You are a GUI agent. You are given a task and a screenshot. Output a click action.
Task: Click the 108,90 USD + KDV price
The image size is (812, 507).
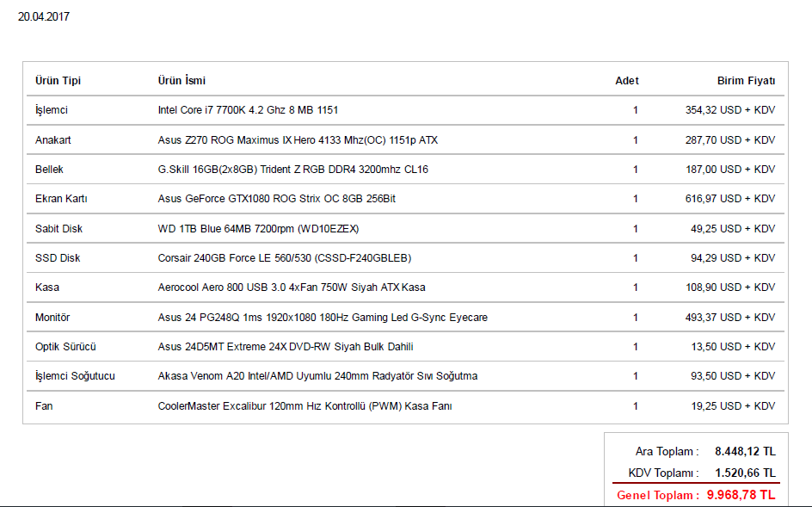pyautogui.click(x=730, y=288)
